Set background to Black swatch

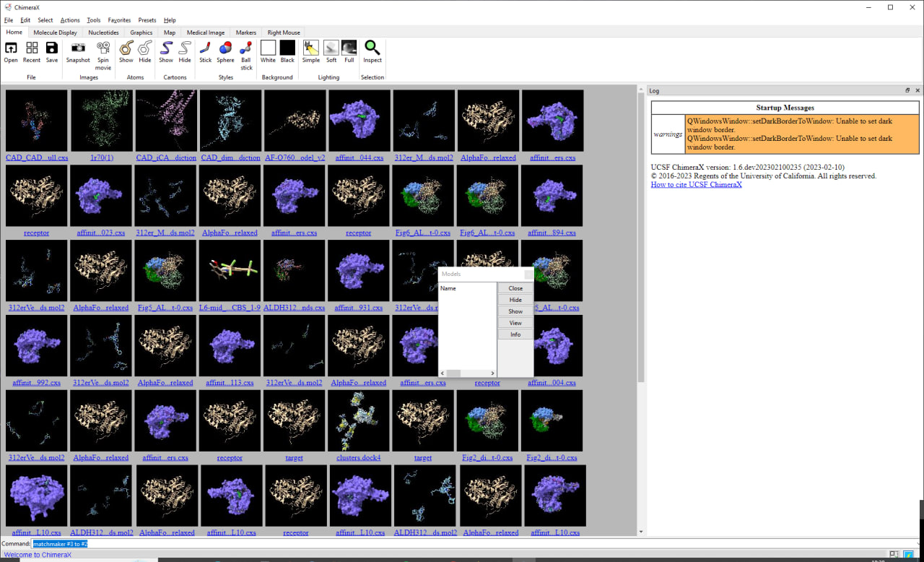(287, 48)
